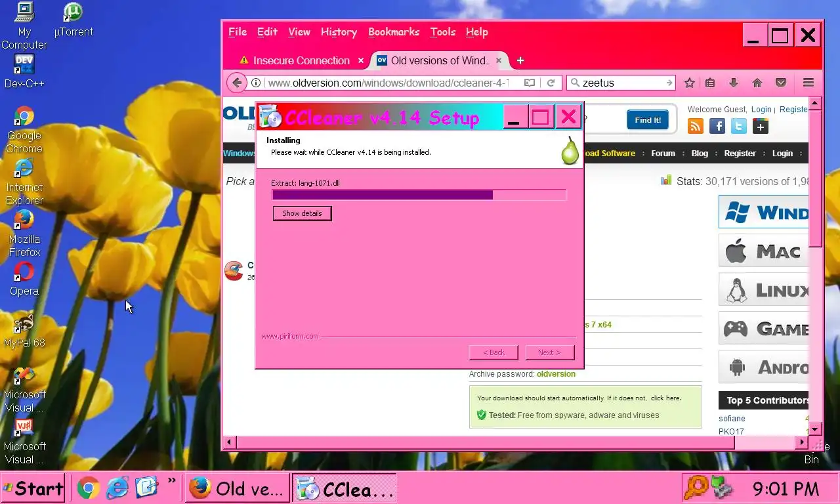Reload the page in Firefox
The image size is (840, 504).
coord(551,83)
